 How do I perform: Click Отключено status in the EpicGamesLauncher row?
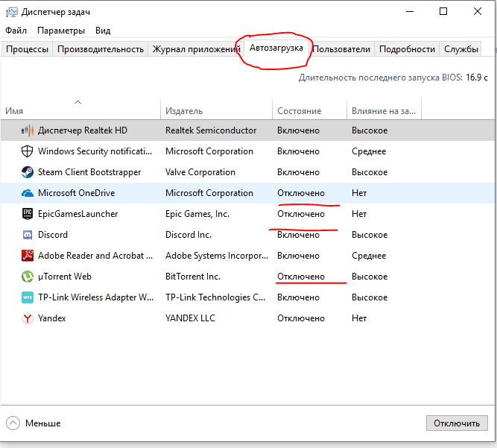301,214
